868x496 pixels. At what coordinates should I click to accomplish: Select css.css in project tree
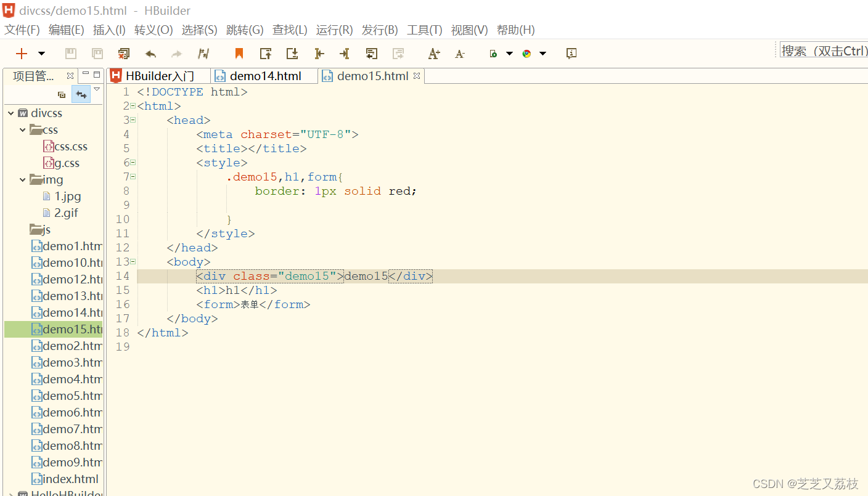point(65,147)
